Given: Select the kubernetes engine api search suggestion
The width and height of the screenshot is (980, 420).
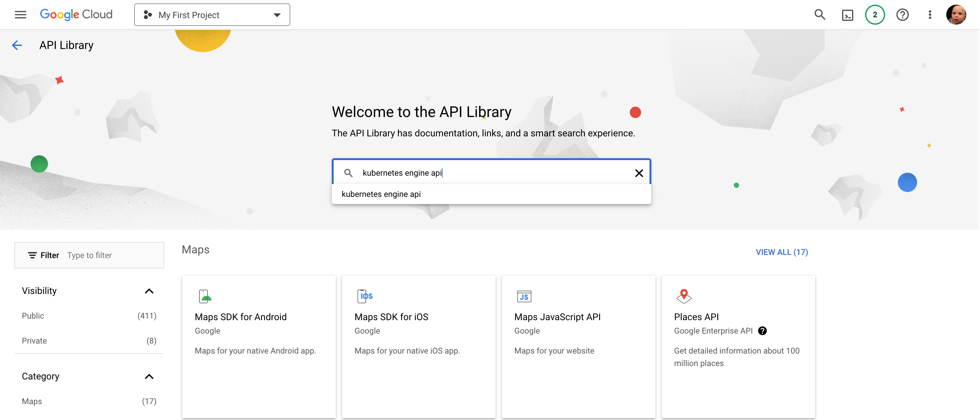Looking at the screenshot, I should (382, 194).
